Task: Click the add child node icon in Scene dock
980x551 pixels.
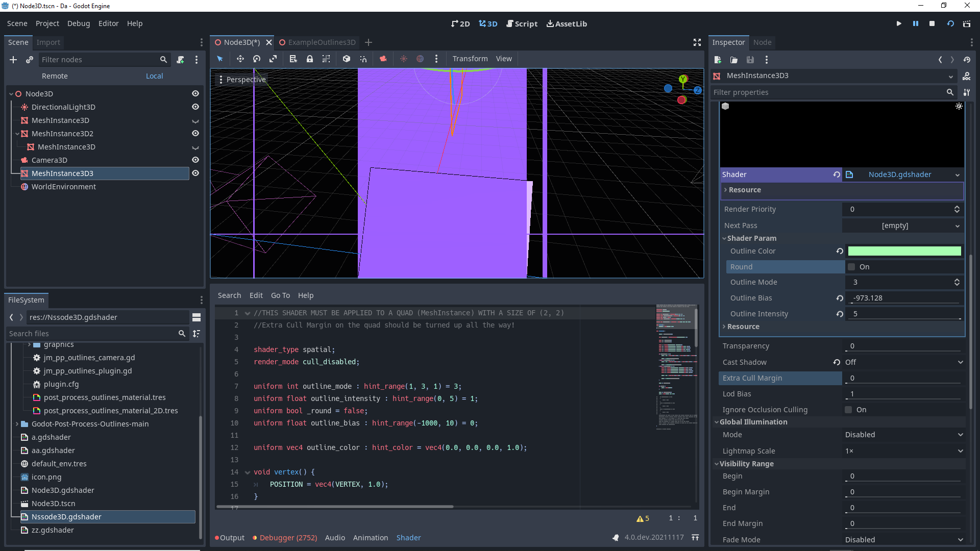Action: pos(13,60)
